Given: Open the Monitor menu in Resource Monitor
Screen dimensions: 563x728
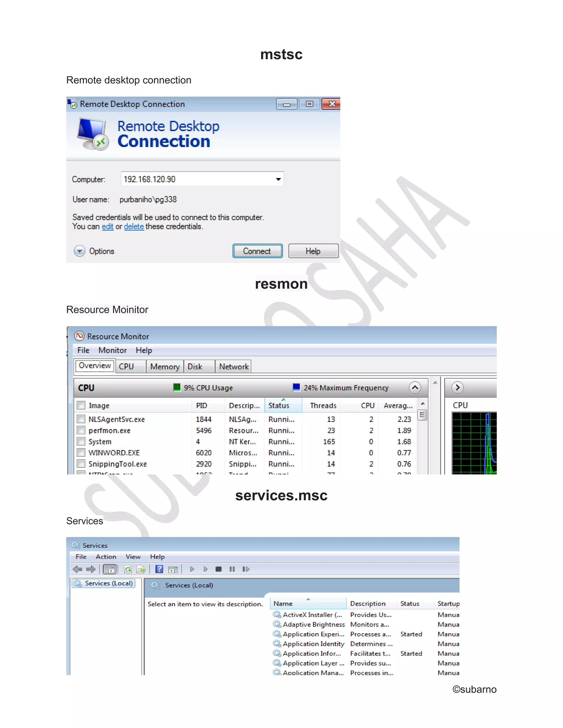Looking at the screenshot, I should [112, 350].
